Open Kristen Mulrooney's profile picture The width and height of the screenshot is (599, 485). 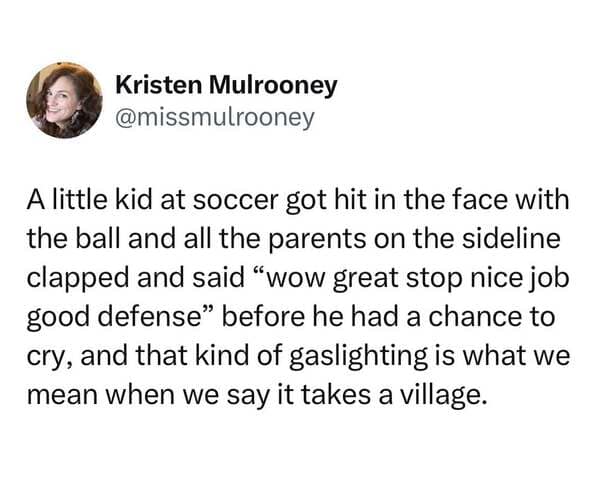[64, 100]
